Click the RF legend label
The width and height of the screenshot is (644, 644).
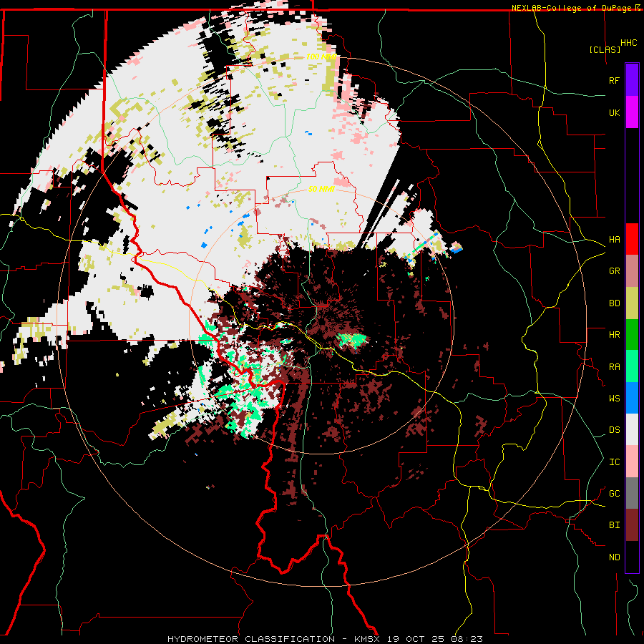tap(614, 80)
